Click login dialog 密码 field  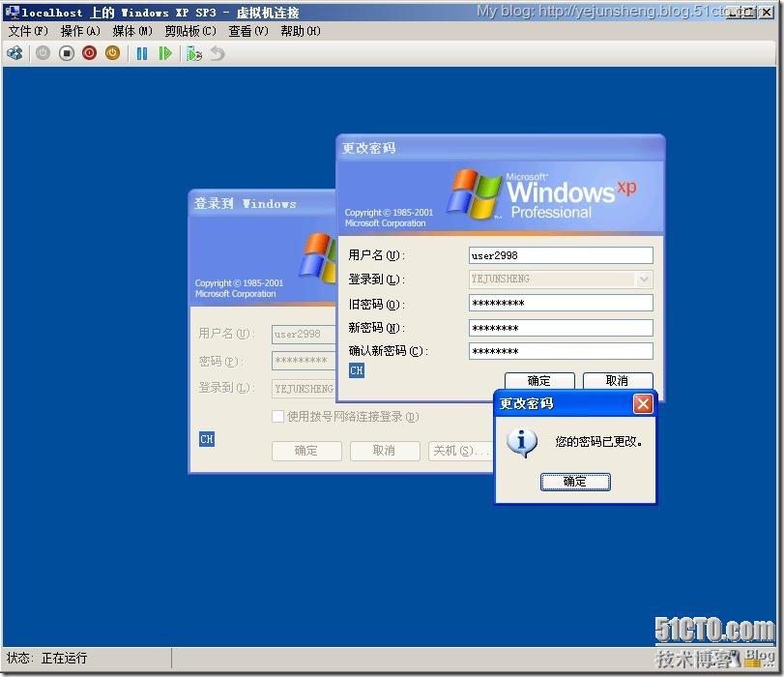[304, 361]
